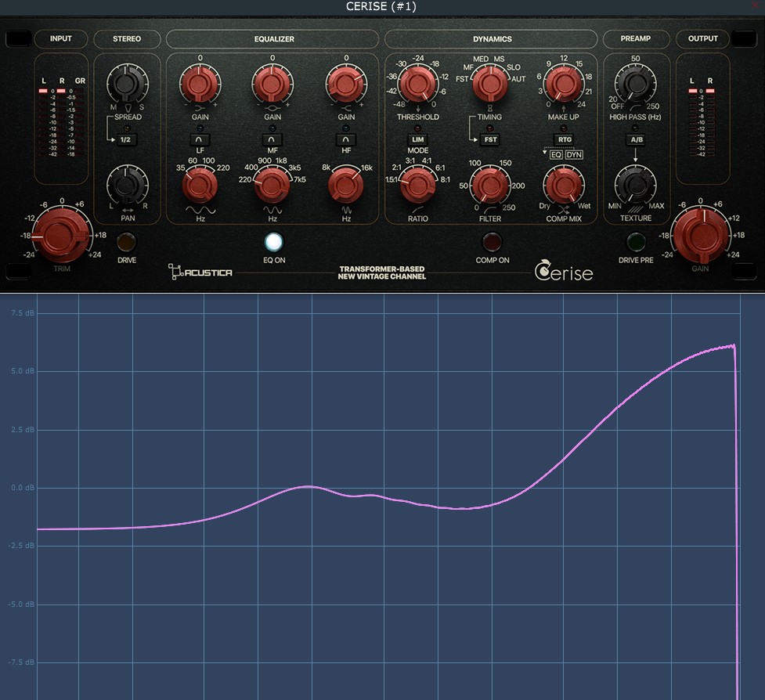
Task: Click the INPUT section header
Action: click(61, 38)
